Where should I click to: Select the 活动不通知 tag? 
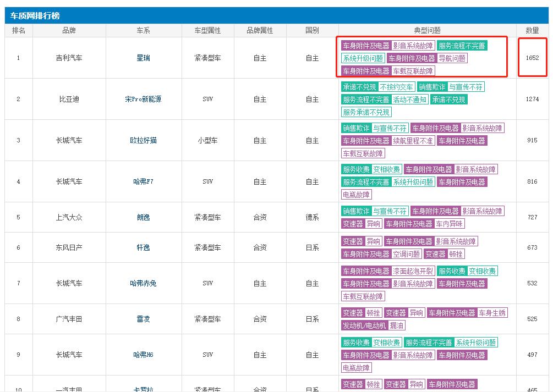coord(409,100)
